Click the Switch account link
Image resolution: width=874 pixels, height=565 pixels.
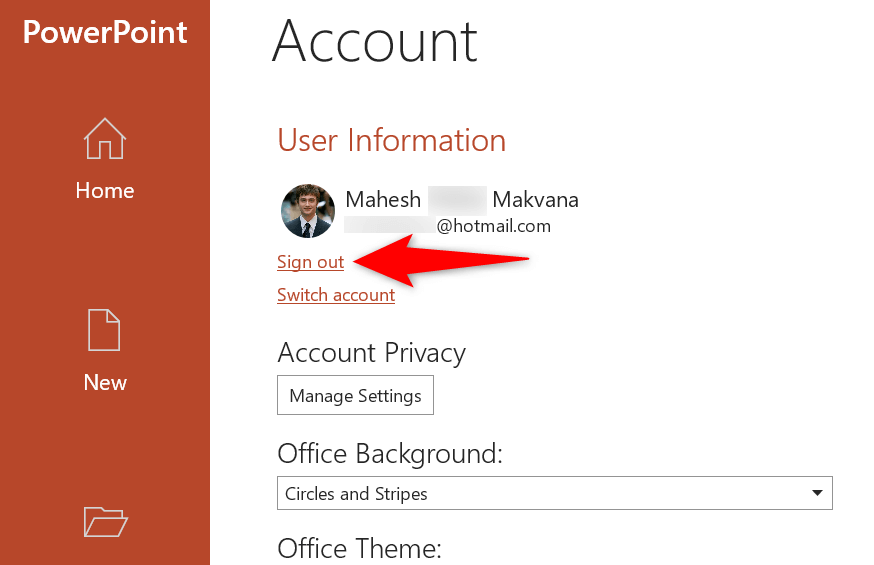336,295
